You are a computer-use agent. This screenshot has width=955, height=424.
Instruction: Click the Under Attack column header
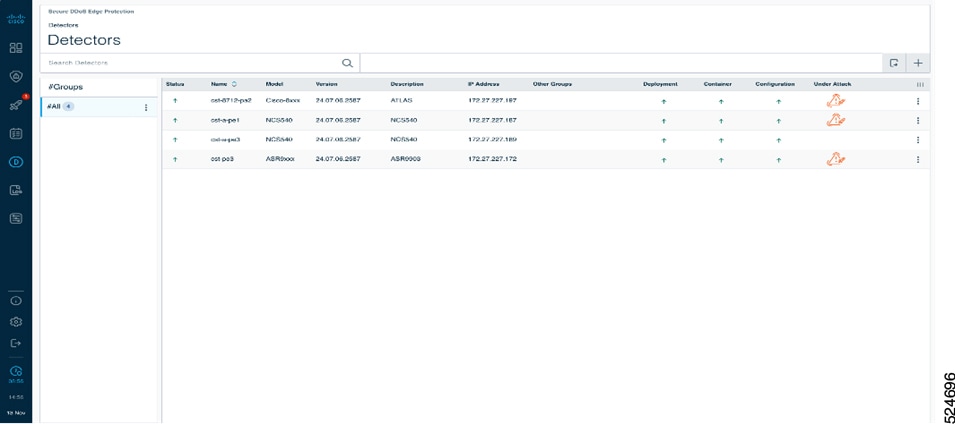pyautogui.click(x=833, y=84)
